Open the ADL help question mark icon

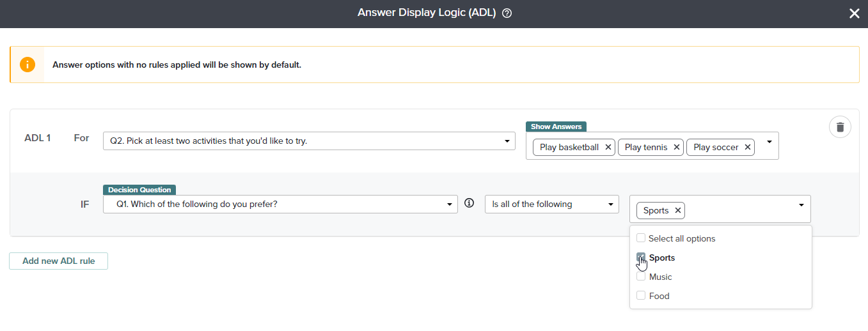[x=507, y=13]
